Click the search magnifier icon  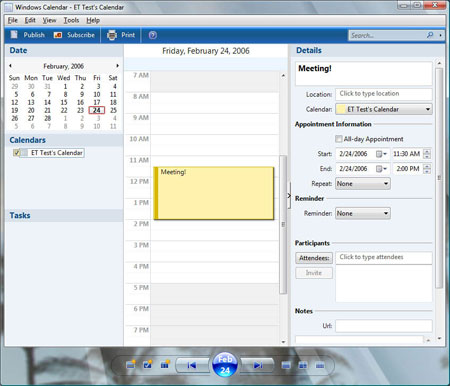point(430,35)
